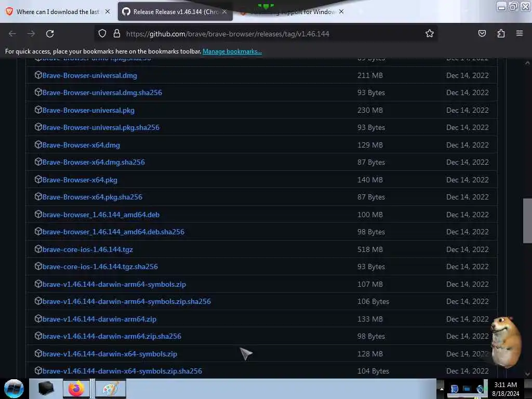Download brave-v1.46.144-darwin-arm64.zip
Viewport: 532px width, 399px height.
point(99,320)
